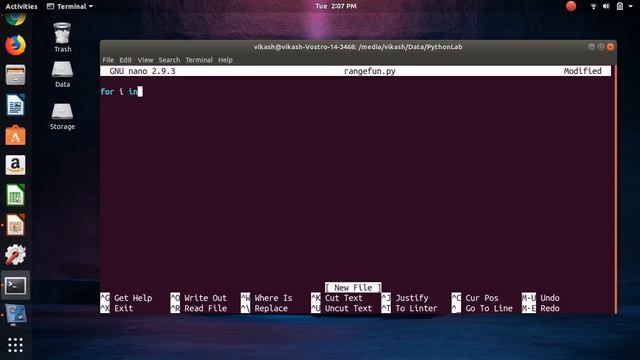Open Firefox from the dock
640x360 pixels.
tap(16, 45)
